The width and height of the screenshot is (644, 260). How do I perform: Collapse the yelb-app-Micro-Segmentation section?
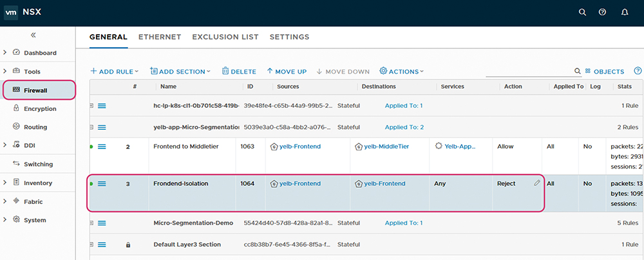[x=91, y=128]
